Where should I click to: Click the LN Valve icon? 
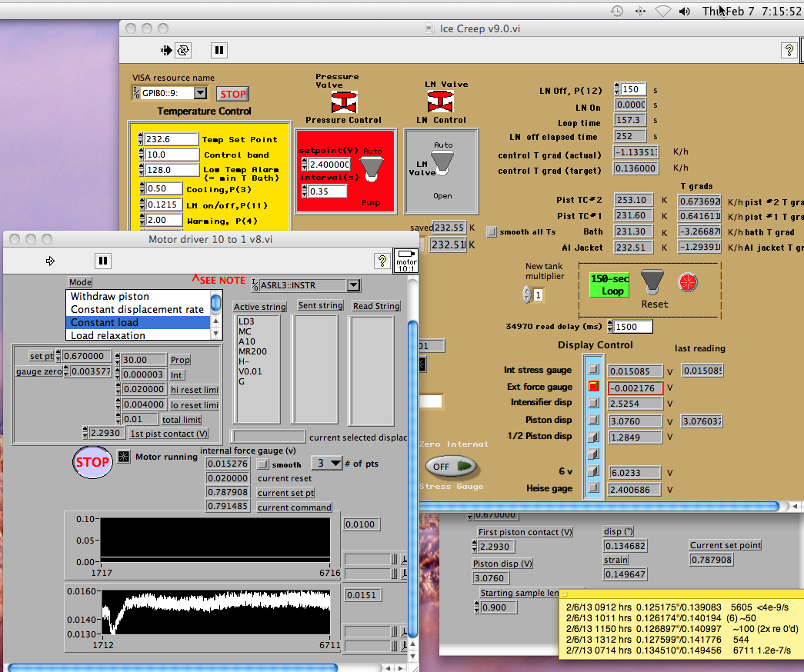pyautogui.click(x=440, y=102)
